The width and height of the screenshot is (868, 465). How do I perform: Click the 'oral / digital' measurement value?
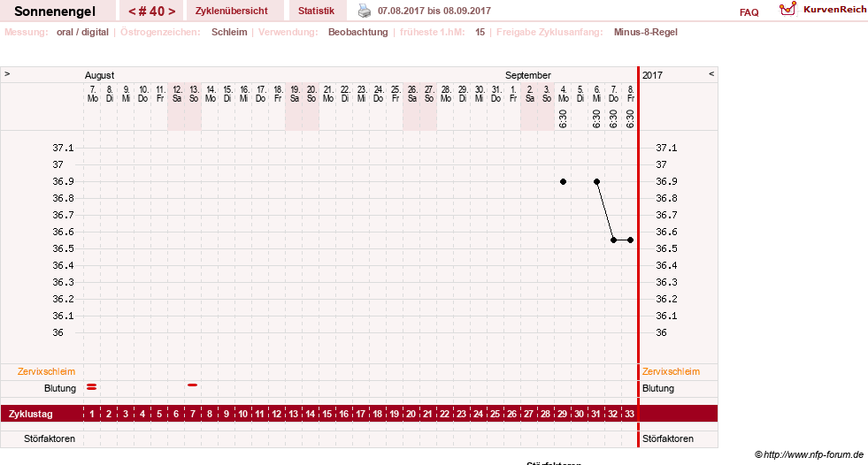pos(82,32)
